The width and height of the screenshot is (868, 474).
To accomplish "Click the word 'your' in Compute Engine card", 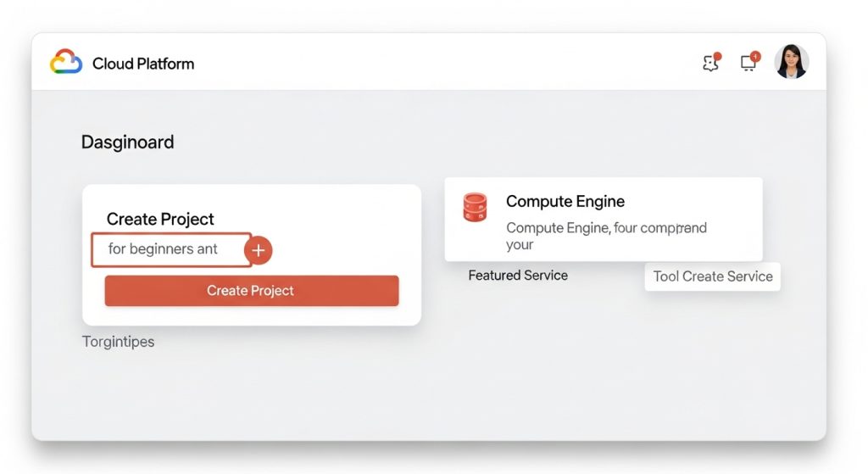I will tap(520, 245).
